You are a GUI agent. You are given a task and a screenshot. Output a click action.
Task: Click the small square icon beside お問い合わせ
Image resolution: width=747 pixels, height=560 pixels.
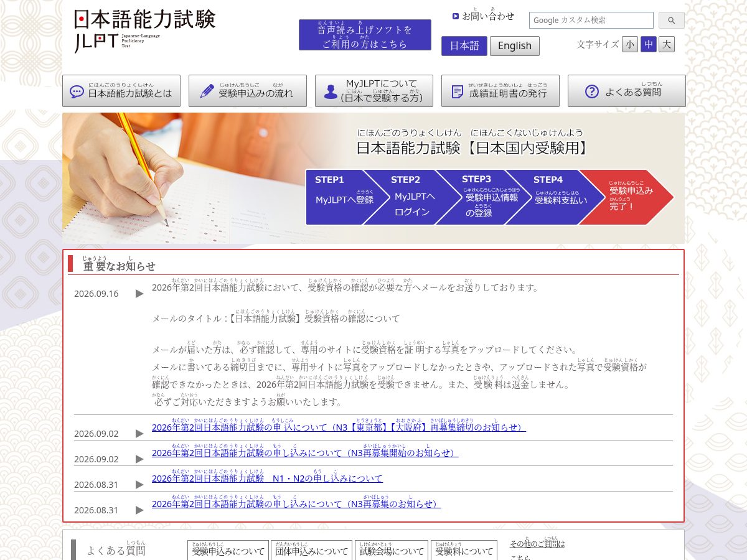(x=456, y=16)
